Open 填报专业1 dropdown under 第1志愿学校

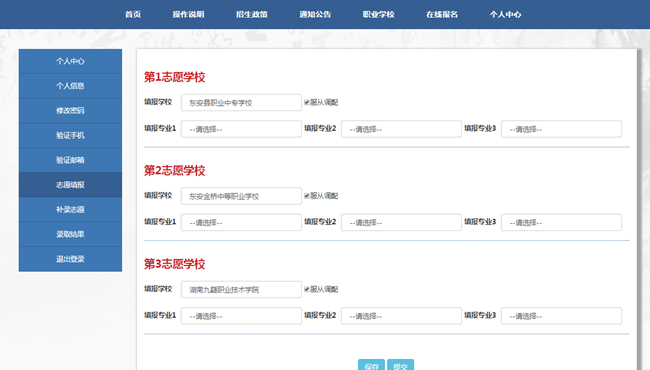(241, 129)
